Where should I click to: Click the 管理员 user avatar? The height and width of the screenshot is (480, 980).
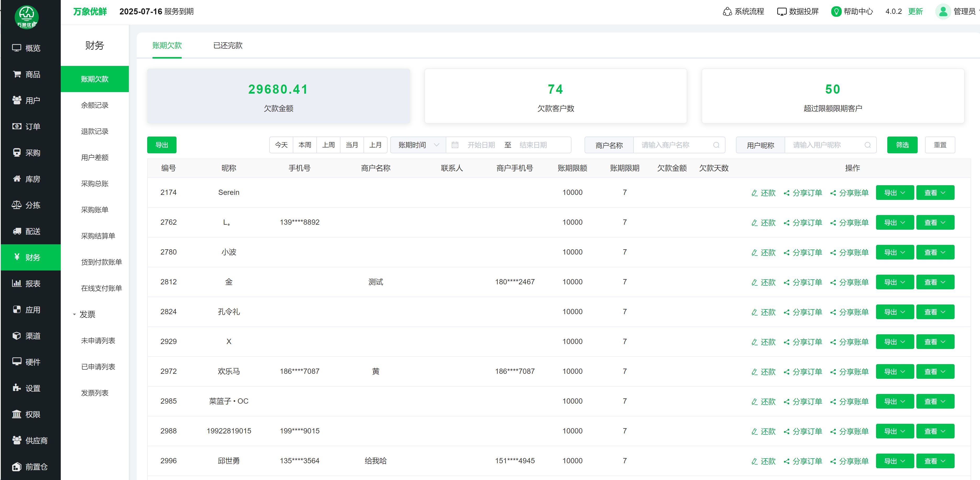click(943, 12)
